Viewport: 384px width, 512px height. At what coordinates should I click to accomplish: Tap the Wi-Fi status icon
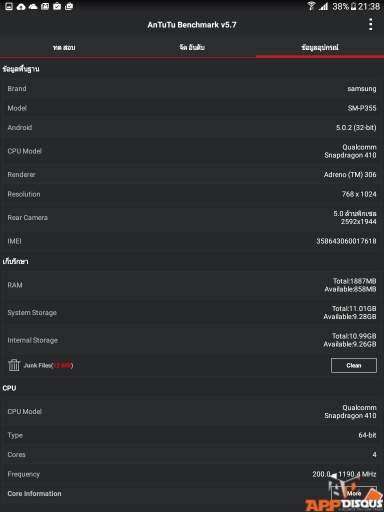[x=311, y=6]
